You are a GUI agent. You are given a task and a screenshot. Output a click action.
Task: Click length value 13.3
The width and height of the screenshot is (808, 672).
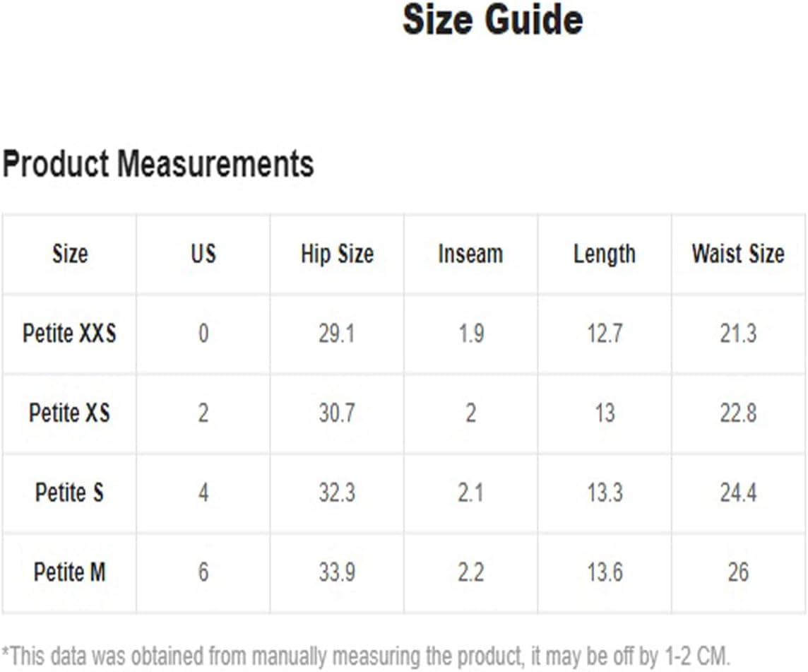click(x=605, y=492)
